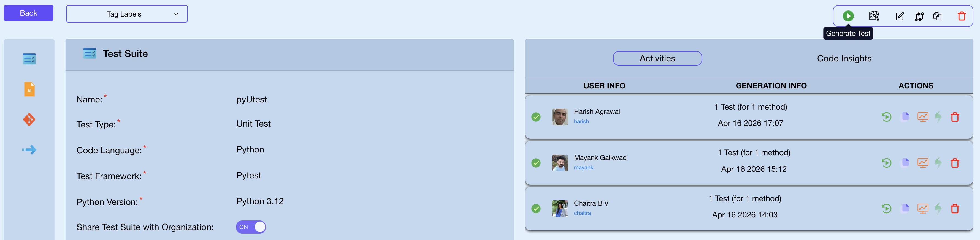Select the blue arrow export sidebar icon
Image resolution: width=980 pixels, height=240 pixels.
29,149
